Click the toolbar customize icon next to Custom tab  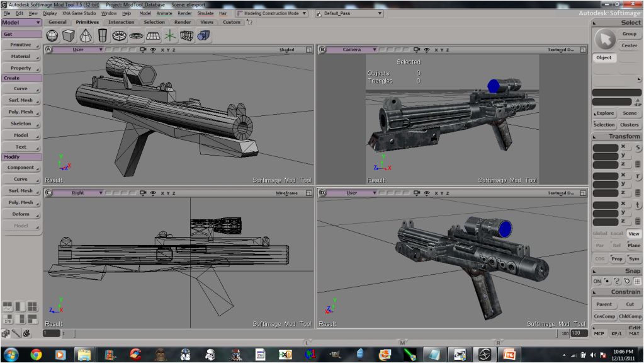coord(250,22)
